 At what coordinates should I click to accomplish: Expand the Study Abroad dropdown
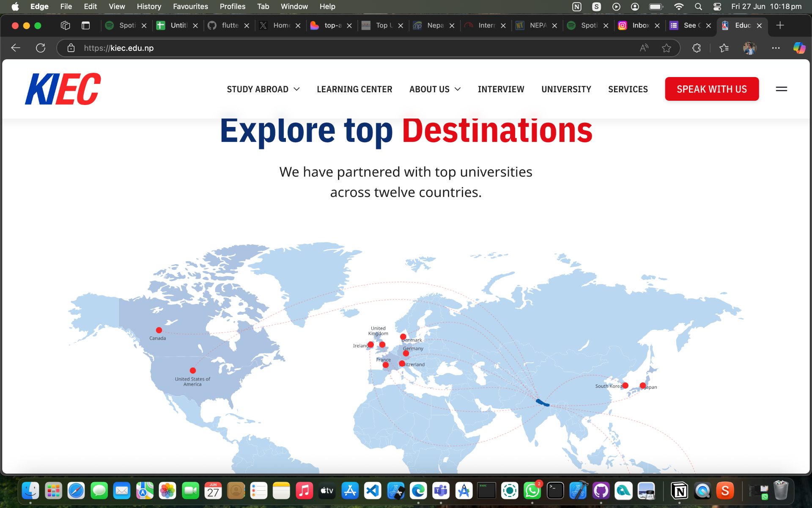263,89
